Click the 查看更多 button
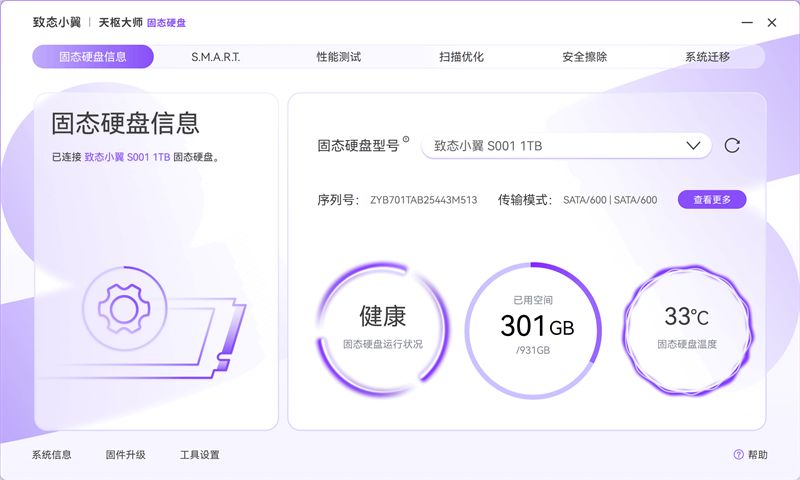Viewport: 800px width, 480px height. [712, 199]
